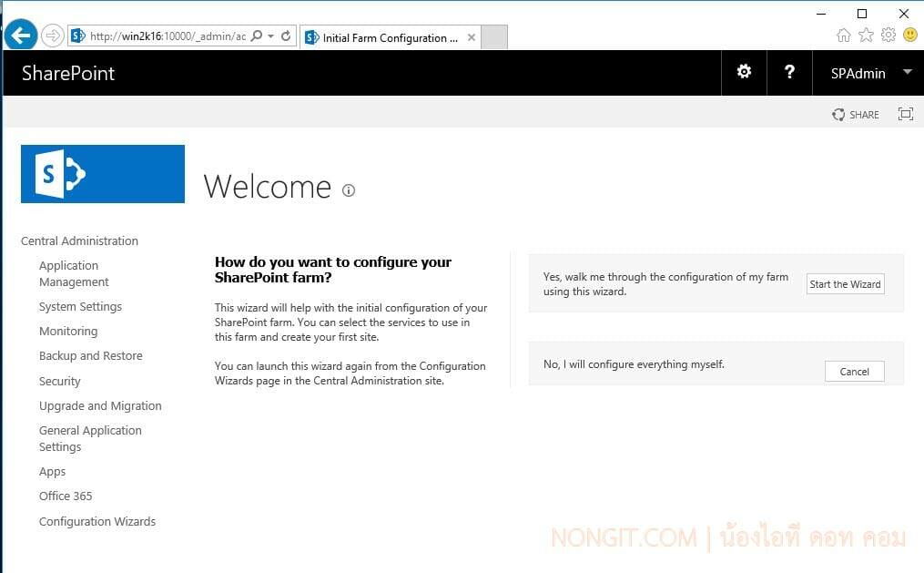Click the smiley feedback icon

[910, 36]
